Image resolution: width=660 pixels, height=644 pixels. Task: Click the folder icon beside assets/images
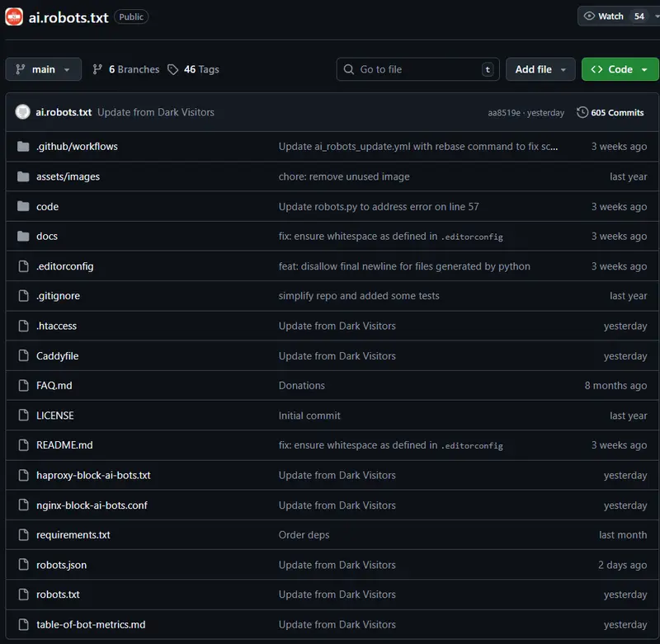[x=22, y=176]
